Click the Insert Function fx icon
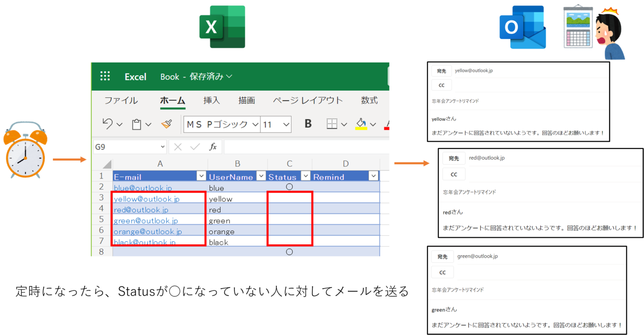This screenshot has width=644, height=335. (213, 147)
